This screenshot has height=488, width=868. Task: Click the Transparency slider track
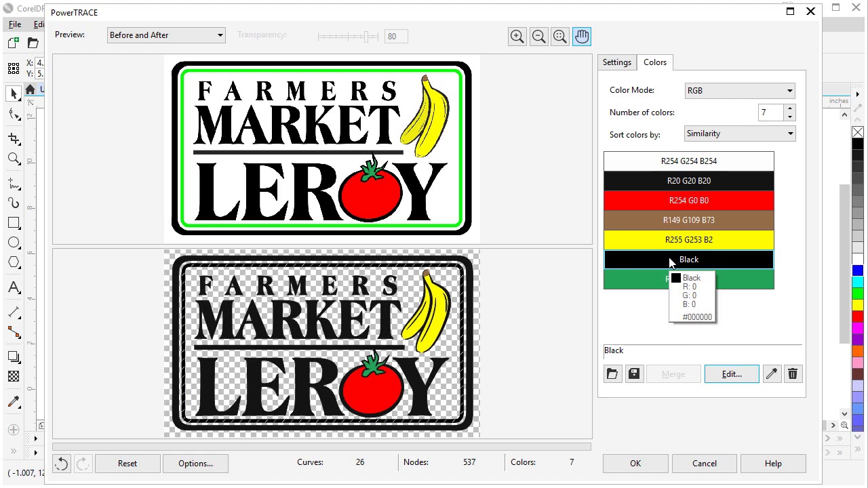(348, 36)
